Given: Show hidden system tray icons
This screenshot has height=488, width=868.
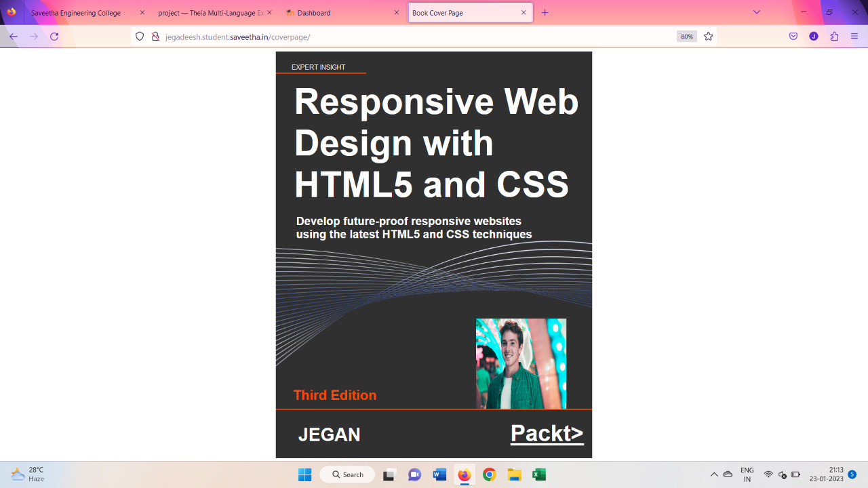Looking at the screenshot, I should (714, 474).
